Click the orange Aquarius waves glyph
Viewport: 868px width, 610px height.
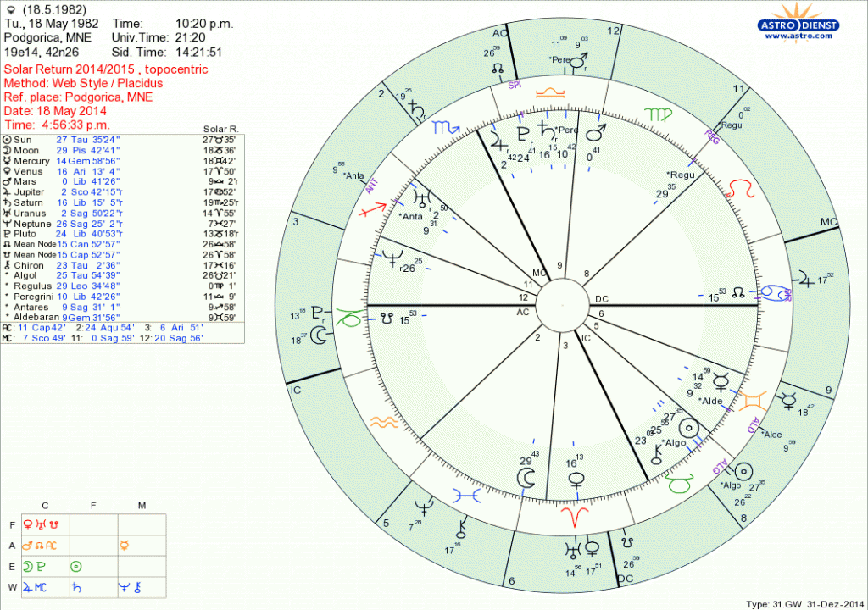pyautogui.click(x=382, y=420)
